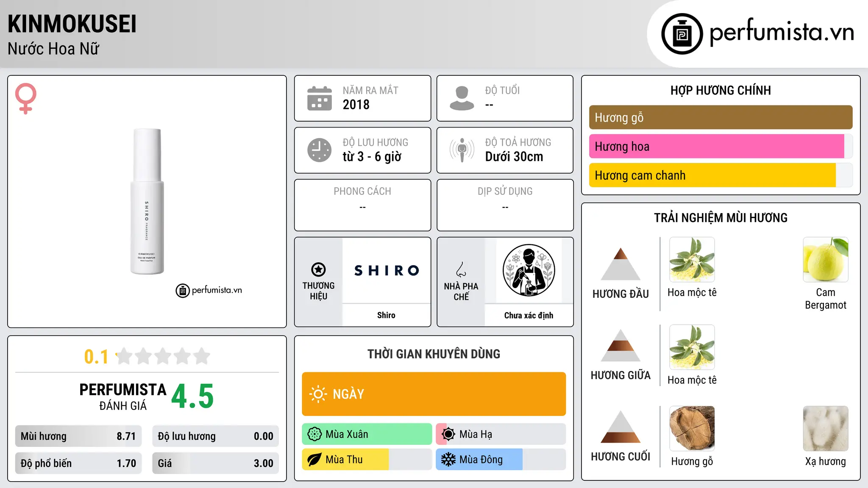Click the Shiro brand name link
Viewport: 868px width, 488px height.
point(386,315)
